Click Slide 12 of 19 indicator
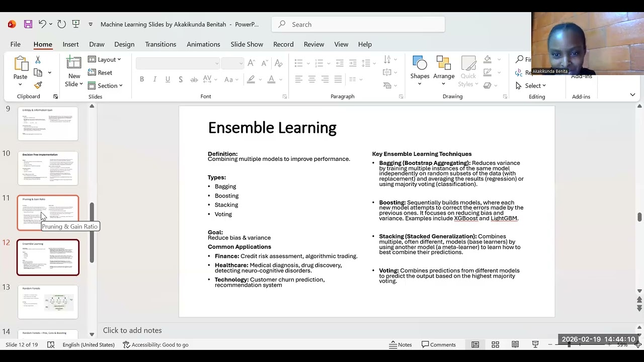 [x=22, y=344]
